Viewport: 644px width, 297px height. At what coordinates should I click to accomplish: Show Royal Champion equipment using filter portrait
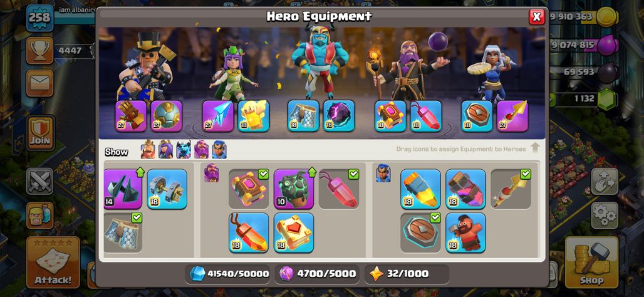click(219, 150)
